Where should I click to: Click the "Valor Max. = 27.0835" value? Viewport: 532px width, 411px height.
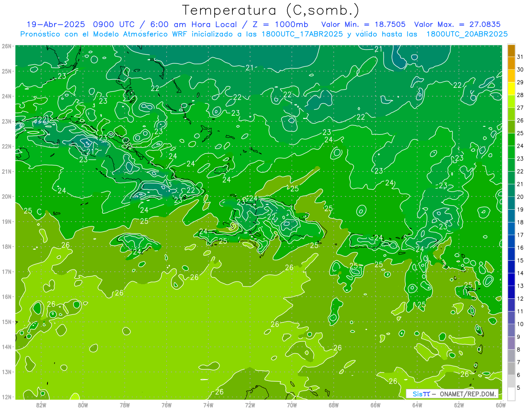458,24
